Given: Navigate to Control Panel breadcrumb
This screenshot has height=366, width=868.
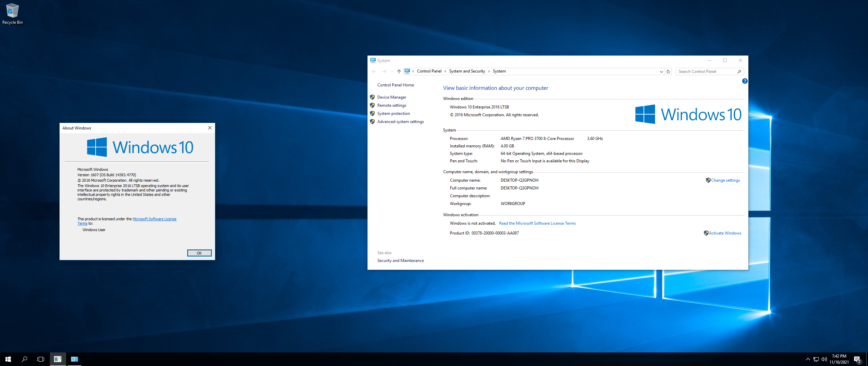Looking at the screenshot, I should (x=429, y=71).
